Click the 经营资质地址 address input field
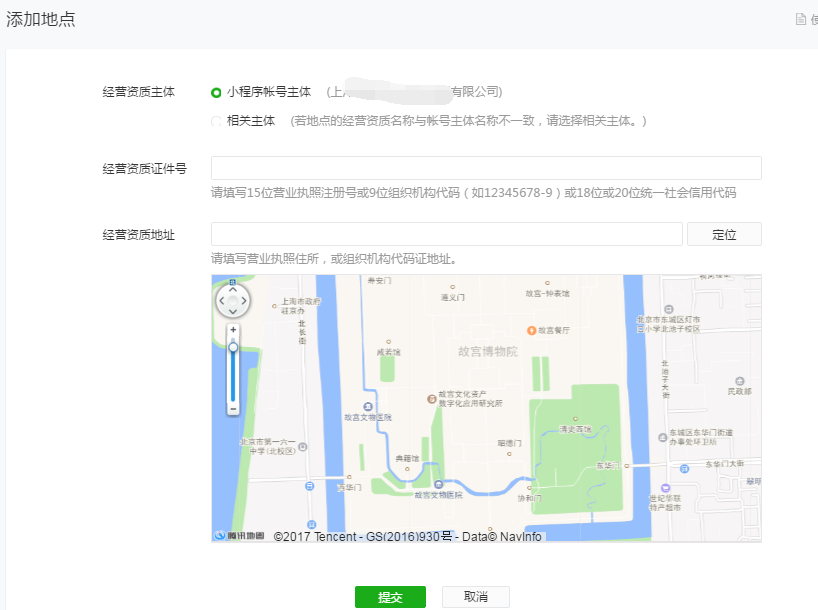818x610 pixels. 446,234
